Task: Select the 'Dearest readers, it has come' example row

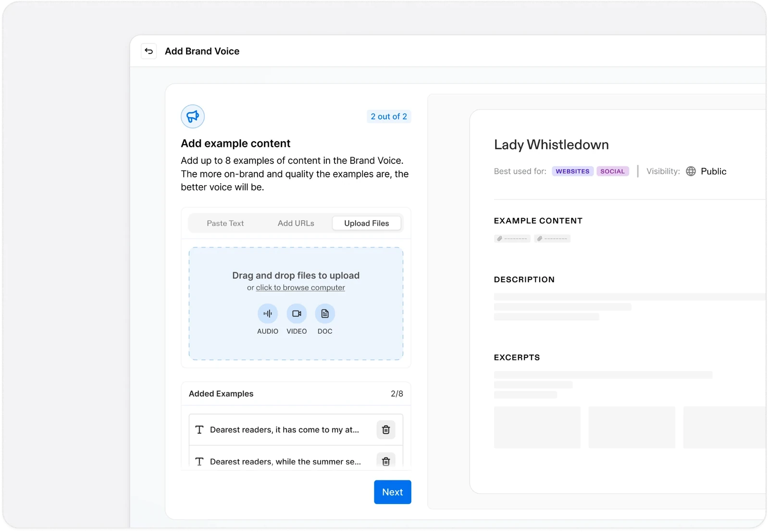Action: [296, 430]
